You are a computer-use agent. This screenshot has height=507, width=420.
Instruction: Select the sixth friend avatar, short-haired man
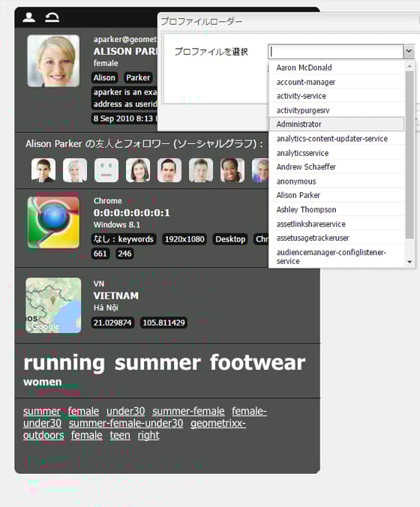click(x=201, y=170)
